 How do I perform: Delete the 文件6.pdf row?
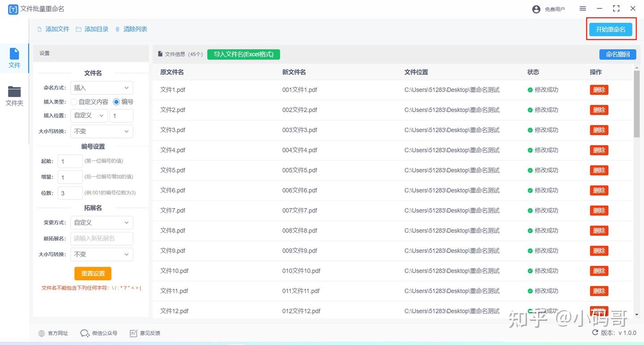599,190
